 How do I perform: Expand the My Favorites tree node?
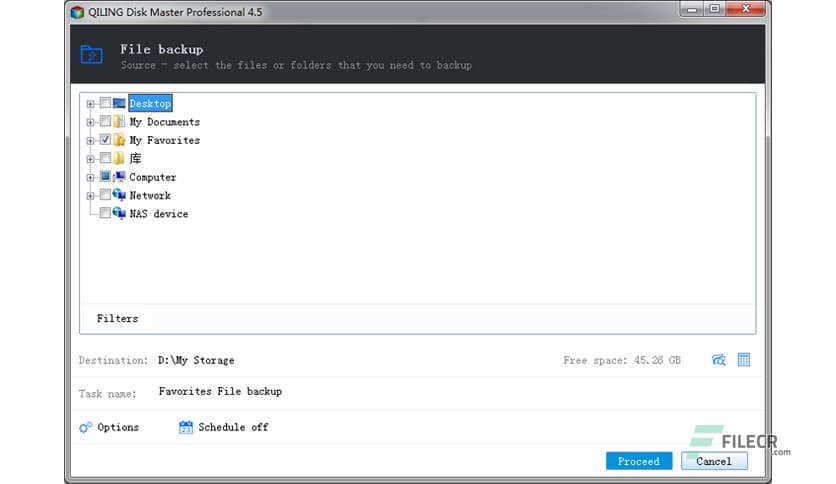click(x=90, y=141)
